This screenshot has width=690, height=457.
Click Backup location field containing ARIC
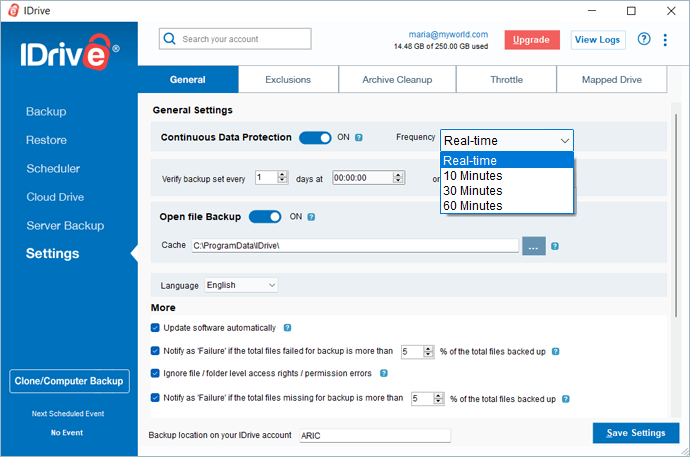375,435
